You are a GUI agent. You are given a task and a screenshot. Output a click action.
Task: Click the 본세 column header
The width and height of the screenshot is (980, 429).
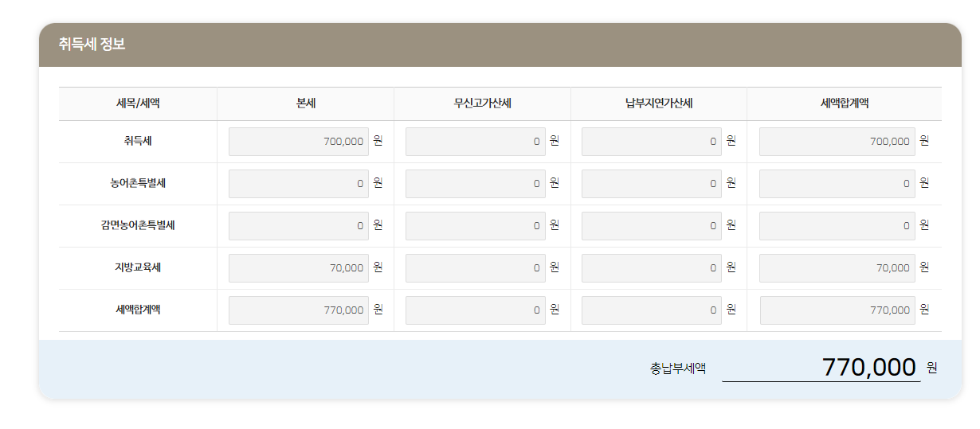(306, 103)
